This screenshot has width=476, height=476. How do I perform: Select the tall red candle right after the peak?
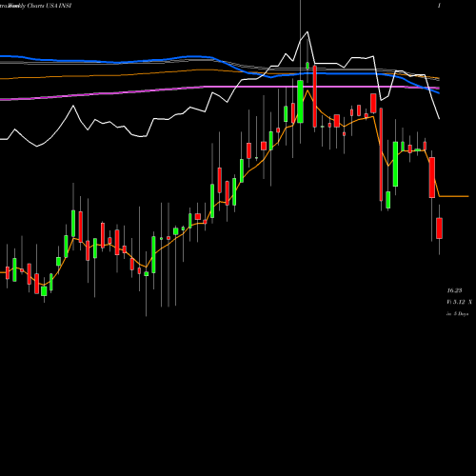click(x=315, y=96)
